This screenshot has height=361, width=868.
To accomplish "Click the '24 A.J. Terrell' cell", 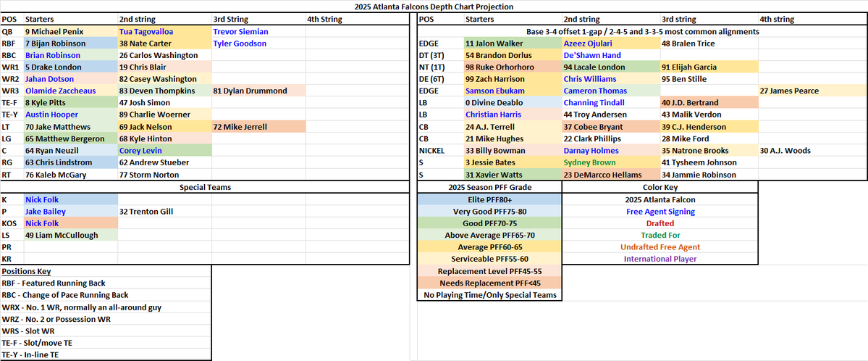I will (x=513, y=126).
